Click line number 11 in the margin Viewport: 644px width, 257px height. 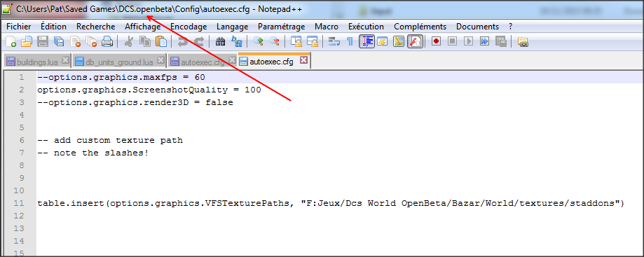click(20, 203)
